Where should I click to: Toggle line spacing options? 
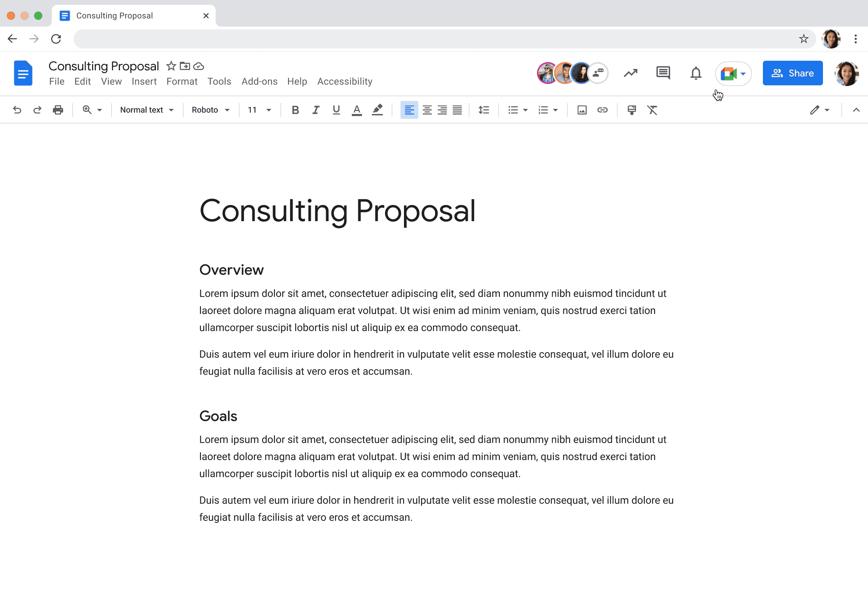[x=484, y=110]
